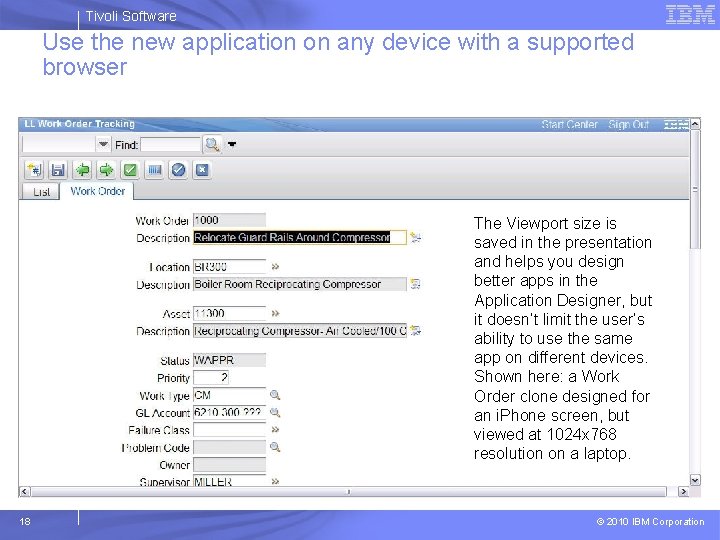Expand the search options arrow next to magnifier
Screen dimensions: 720x540
coord(232,145)
